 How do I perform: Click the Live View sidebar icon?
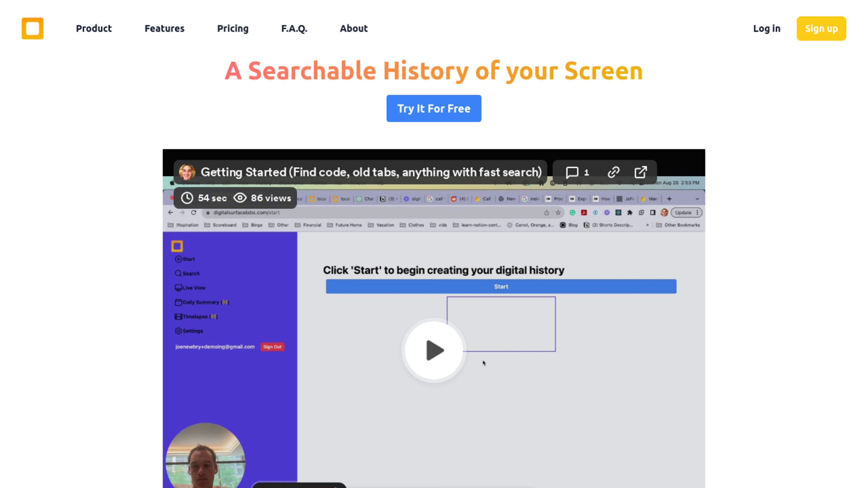178,287
